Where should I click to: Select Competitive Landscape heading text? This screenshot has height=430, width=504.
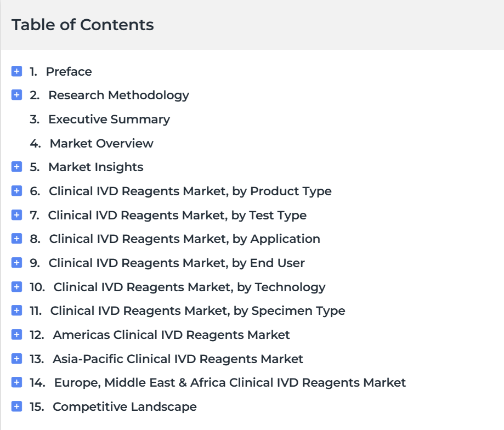[124, 407]
